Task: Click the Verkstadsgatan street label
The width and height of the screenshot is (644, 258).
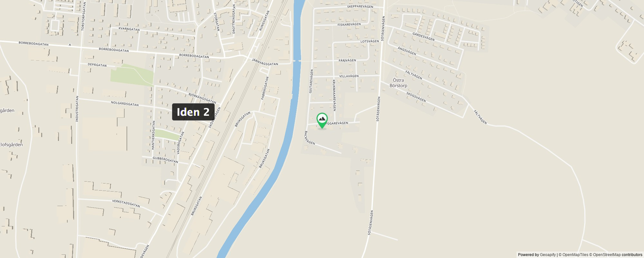Action: 126,204
